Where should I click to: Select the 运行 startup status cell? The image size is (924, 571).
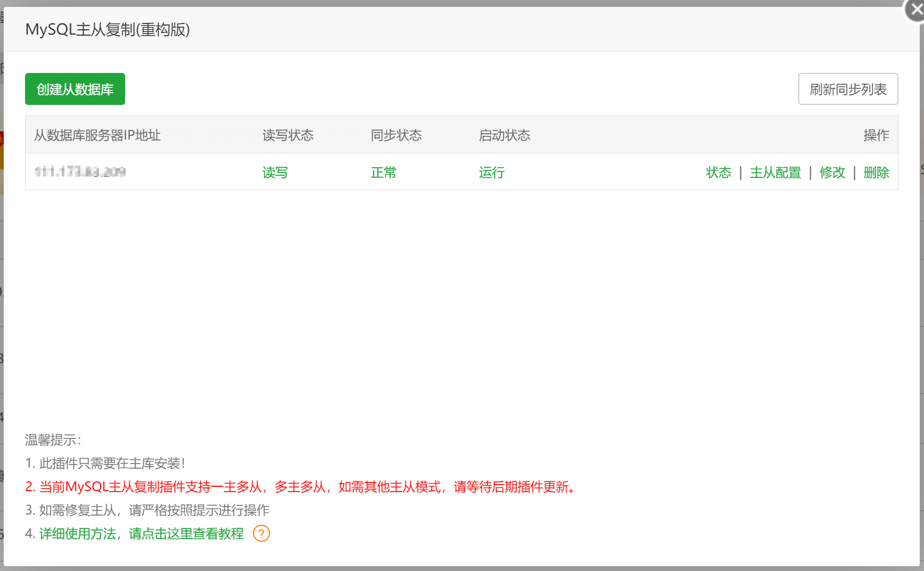[492, 173]
